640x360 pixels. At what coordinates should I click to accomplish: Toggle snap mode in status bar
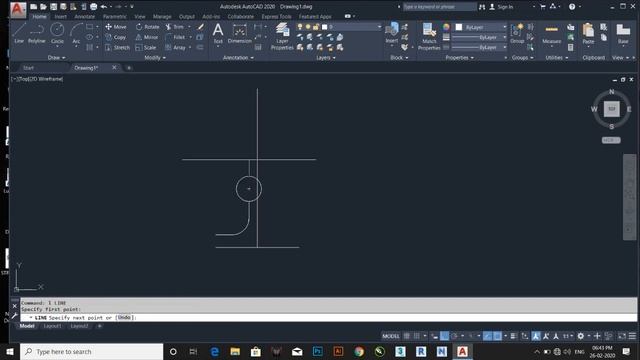click(416, 336)
